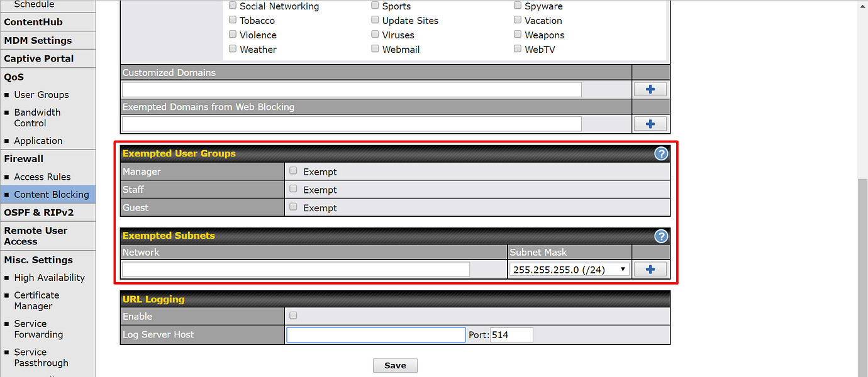Check the Social Networking blocking category

232,6
